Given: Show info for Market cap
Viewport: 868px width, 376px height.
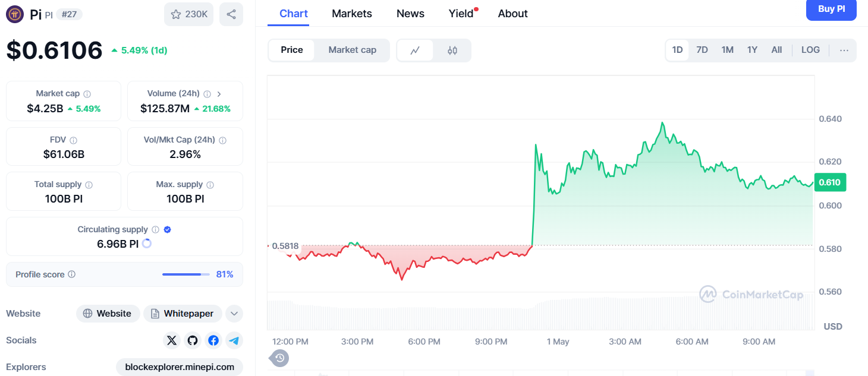Looking at the screenshot, I should [x=87, y=94].
